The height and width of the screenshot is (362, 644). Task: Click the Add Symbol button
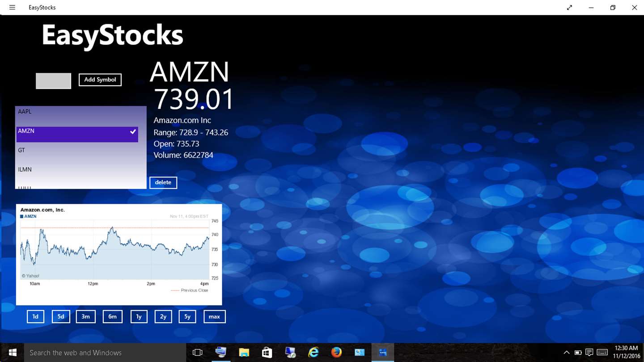100,80
